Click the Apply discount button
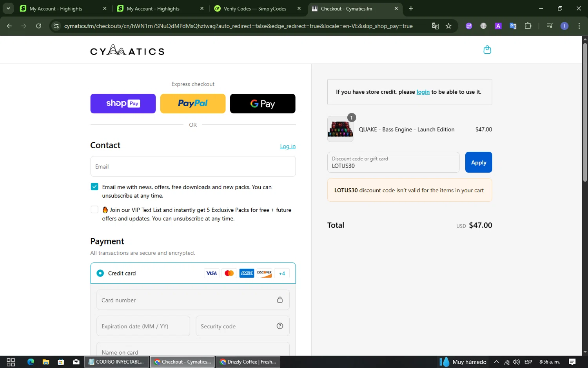This screenshot has width=588, height=368. click(479, 162)
